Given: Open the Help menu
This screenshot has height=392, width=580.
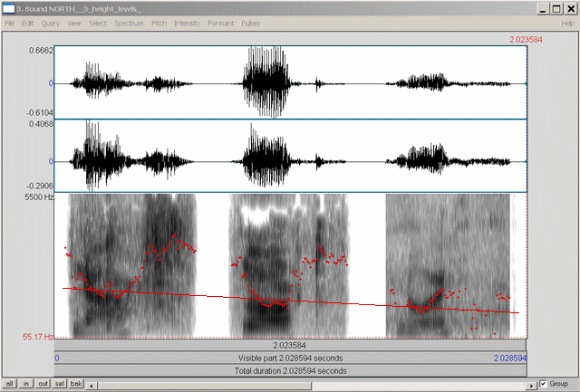Looking at the screenshot, I should click(568, 23).
